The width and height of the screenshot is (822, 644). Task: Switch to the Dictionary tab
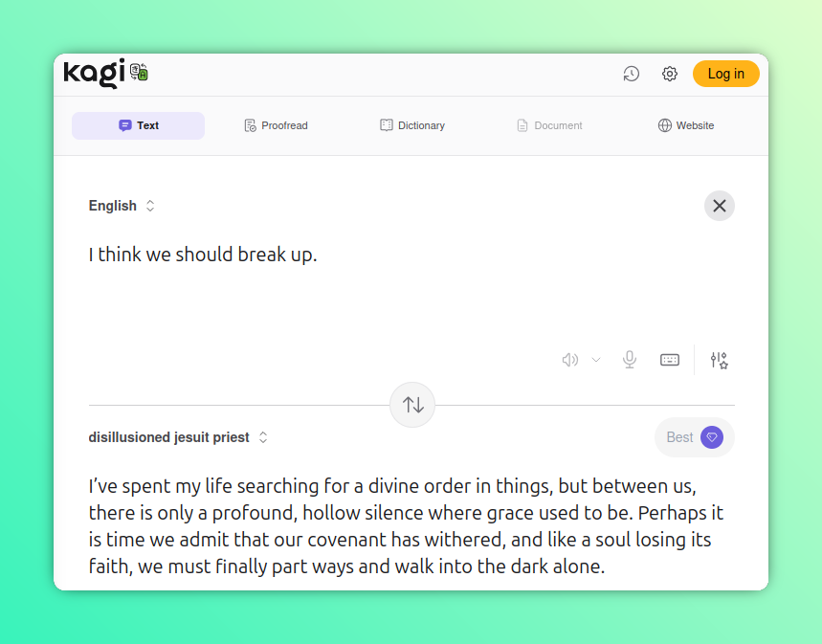point(412,125)
